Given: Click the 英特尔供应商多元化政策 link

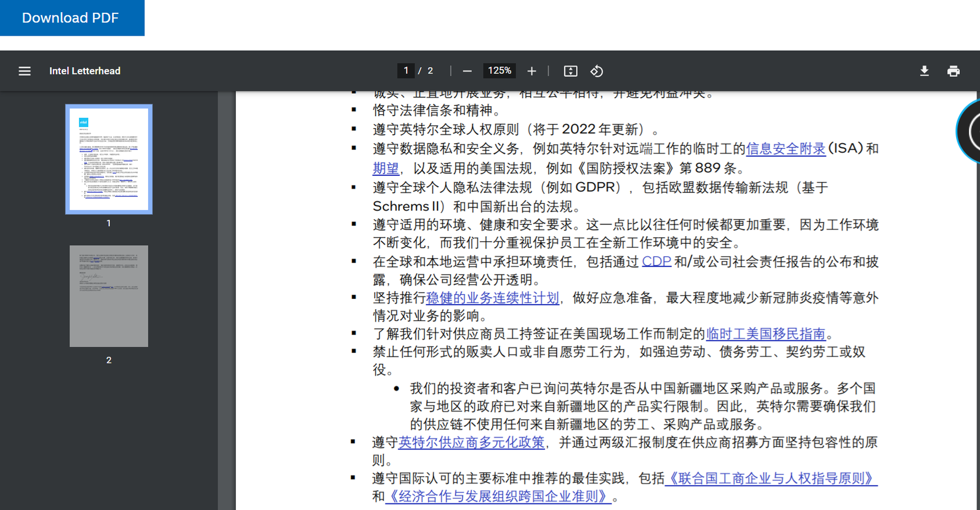Looking at the screenshot, I should coord(471,443).
